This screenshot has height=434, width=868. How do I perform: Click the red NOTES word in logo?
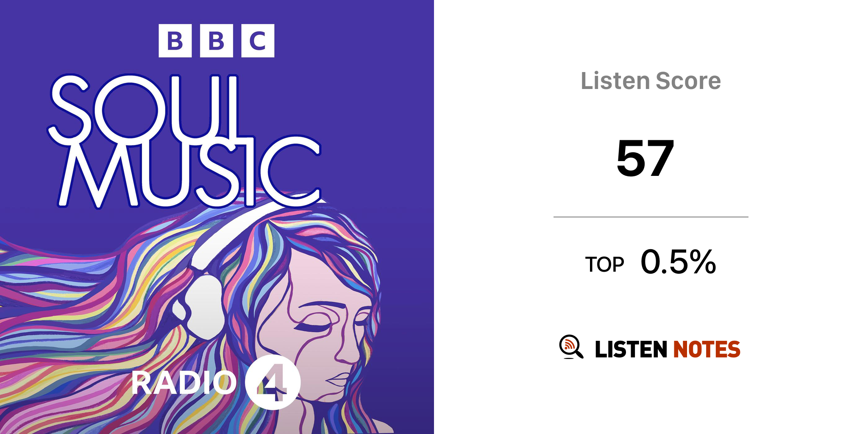tap(707, 349)
